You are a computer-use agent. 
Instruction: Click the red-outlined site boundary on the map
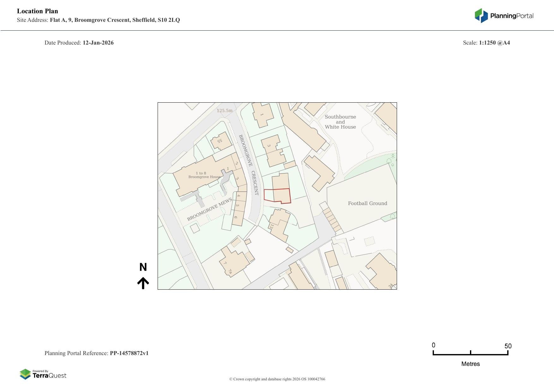click(277, 196)
